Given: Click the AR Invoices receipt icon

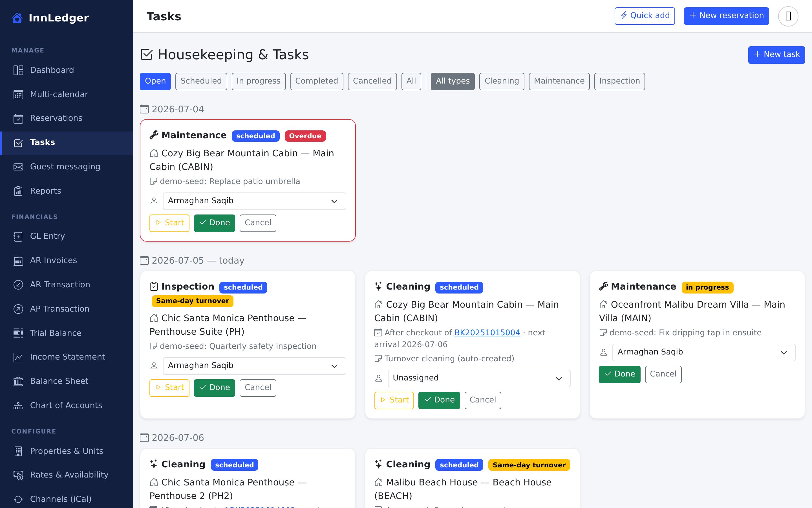Looking at the screenshot, I should tap(18, 260).
